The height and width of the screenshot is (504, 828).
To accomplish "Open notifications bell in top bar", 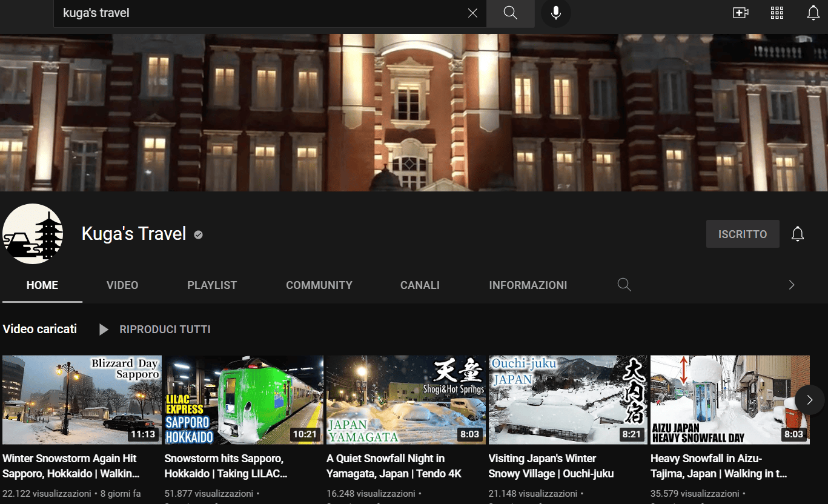I will point(813,13).
